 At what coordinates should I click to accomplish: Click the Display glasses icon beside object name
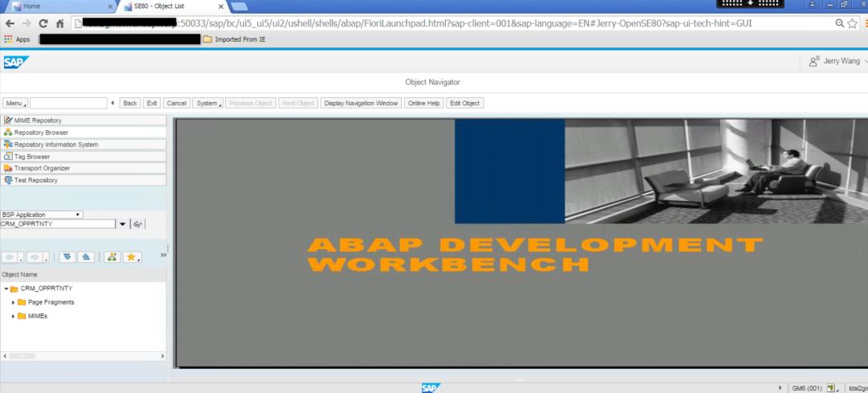[x=138, y=224]
